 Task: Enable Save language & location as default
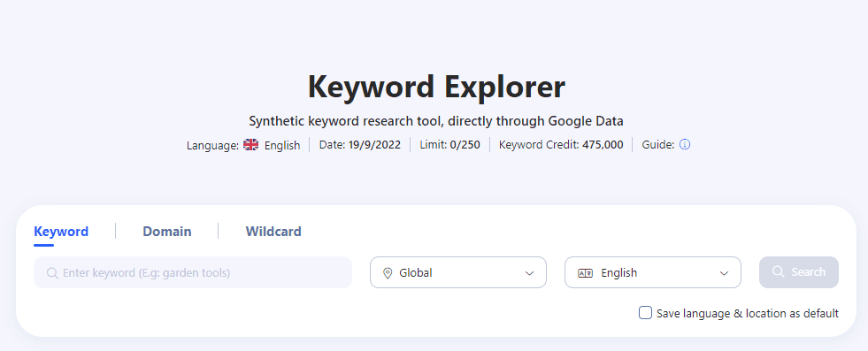(x=645, y=313)
